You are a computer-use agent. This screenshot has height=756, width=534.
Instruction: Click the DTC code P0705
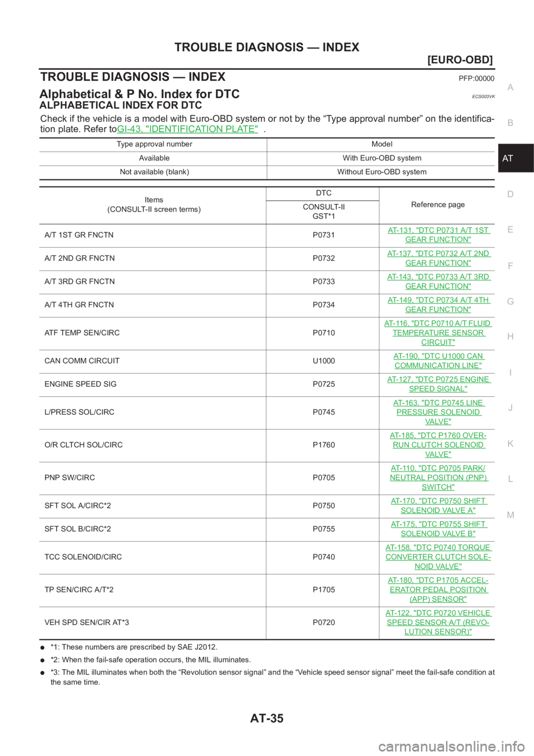pyautogui.click(x=324, y=478)
